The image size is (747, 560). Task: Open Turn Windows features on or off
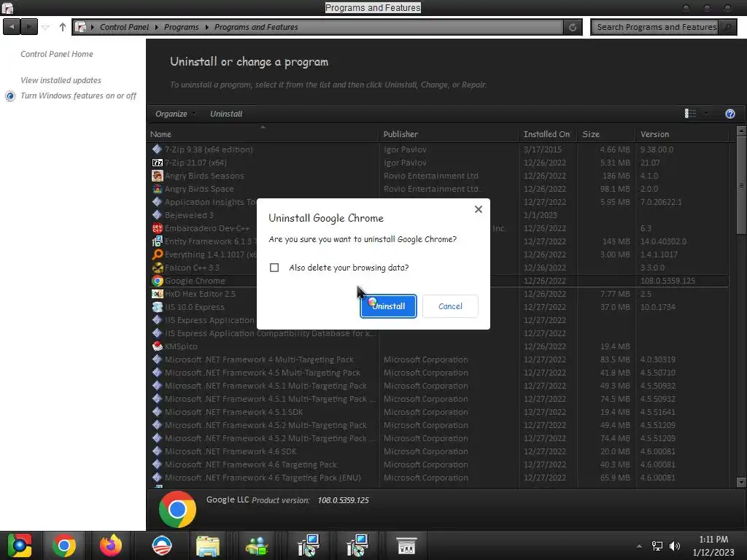pyautogui.click(x=78, y=96)
